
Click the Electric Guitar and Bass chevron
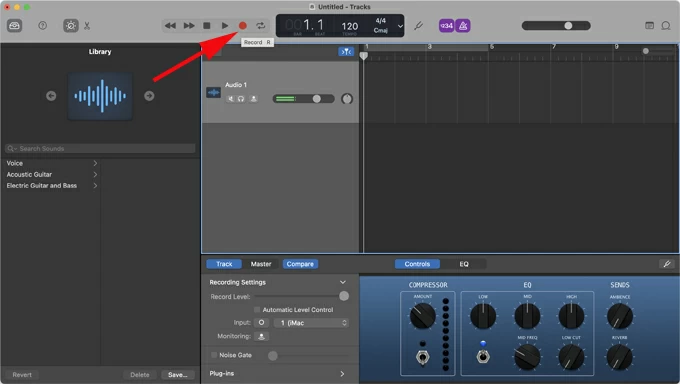tap(95, 186)
